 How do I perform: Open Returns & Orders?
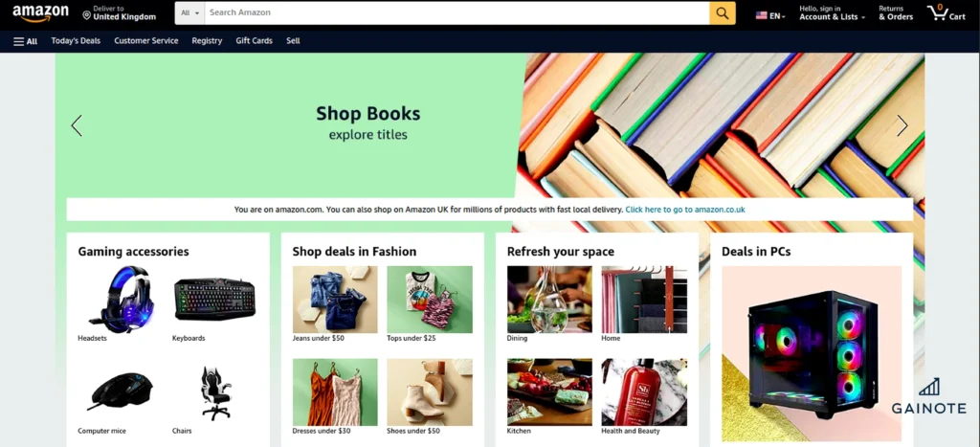tap(896, 13)
